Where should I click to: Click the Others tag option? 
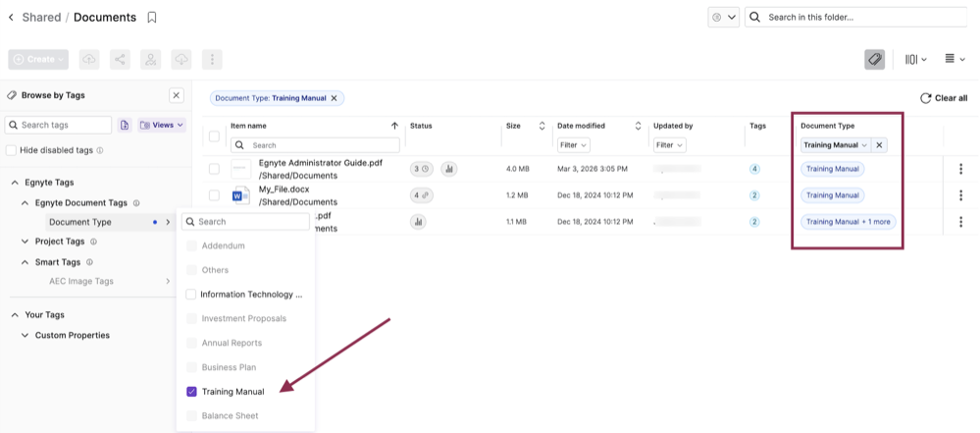215,270
